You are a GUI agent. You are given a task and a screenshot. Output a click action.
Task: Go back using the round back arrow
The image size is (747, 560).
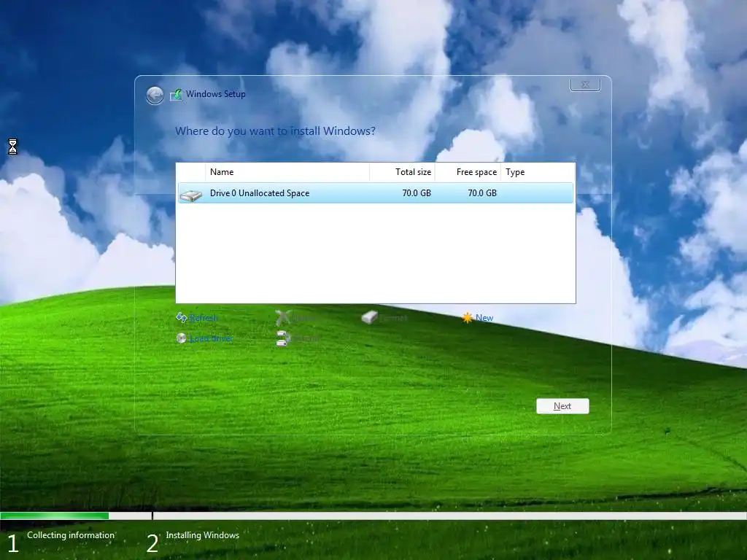click(155, 96)
